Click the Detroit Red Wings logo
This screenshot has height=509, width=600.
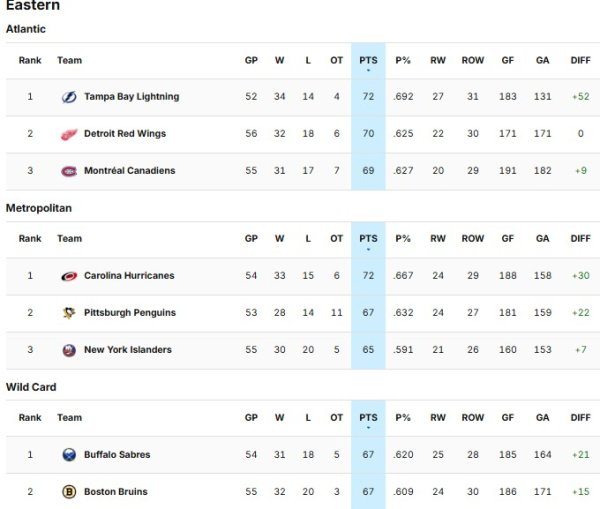pyautogui.click(x=69, y=134)
